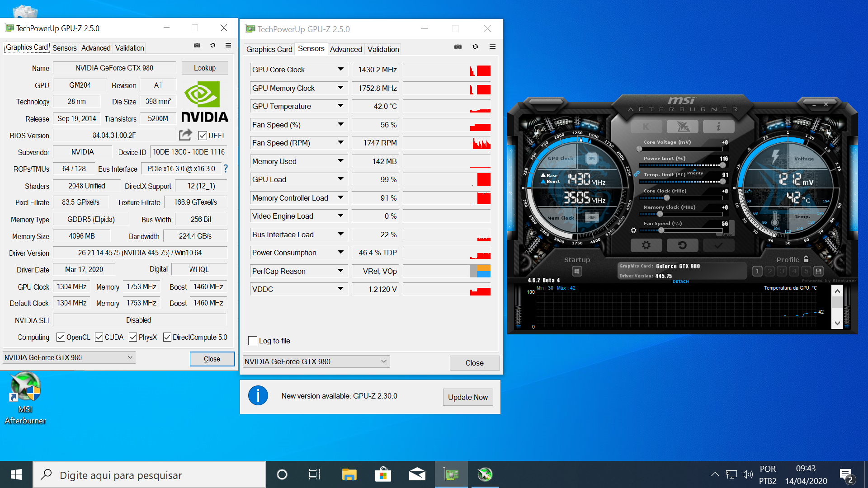Viewport: 868px width, 488px height.
Task: Click BIOS export share arrow icon
Action: click(x=185, y=135)
